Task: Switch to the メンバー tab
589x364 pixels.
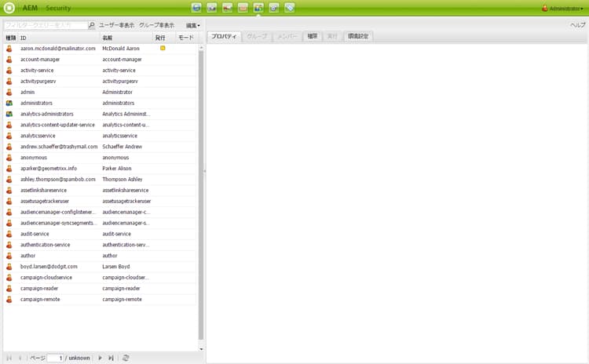Action: coord(287,36)
